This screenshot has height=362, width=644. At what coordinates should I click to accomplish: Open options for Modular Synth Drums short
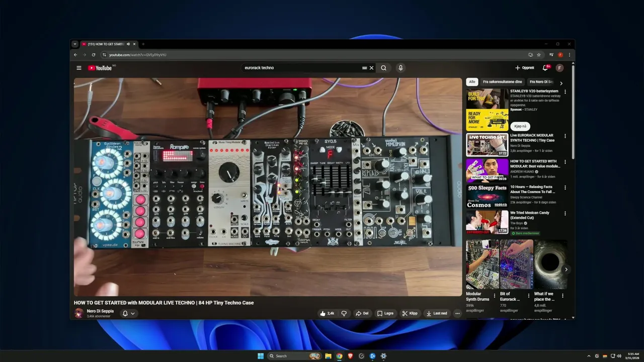tap(494, 296)
